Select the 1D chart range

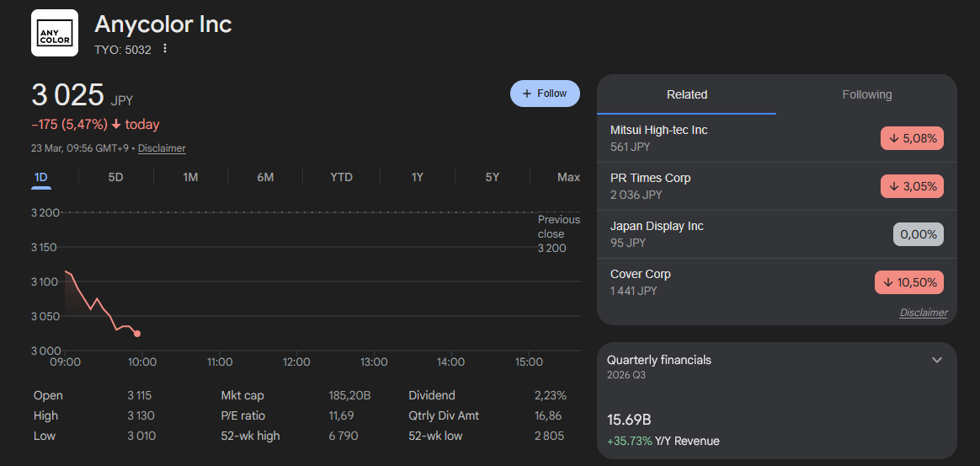point(40,177)
